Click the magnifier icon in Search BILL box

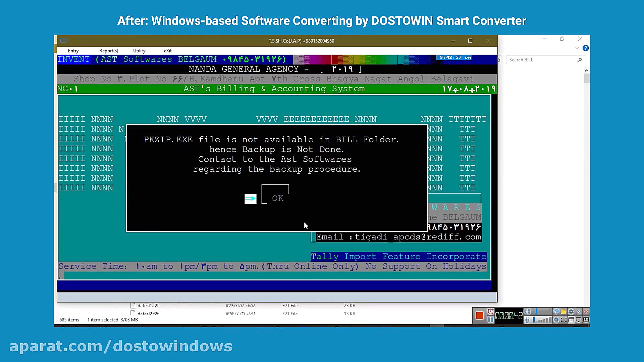[580, 60]
